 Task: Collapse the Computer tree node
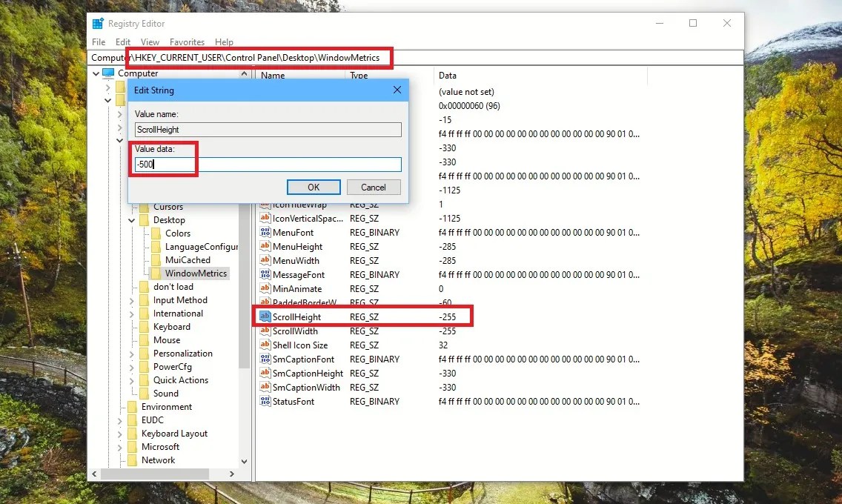click(96, 73)
